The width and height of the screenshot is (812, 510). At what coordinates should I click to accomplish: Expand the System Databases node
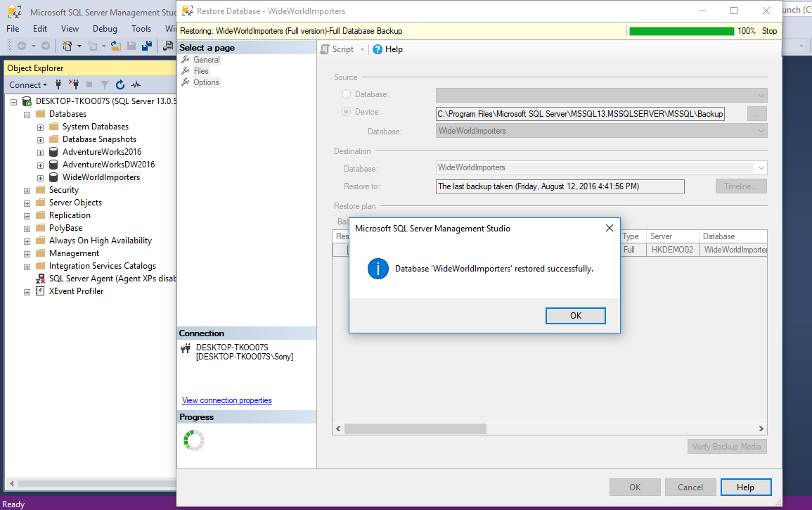click(40, 127)
